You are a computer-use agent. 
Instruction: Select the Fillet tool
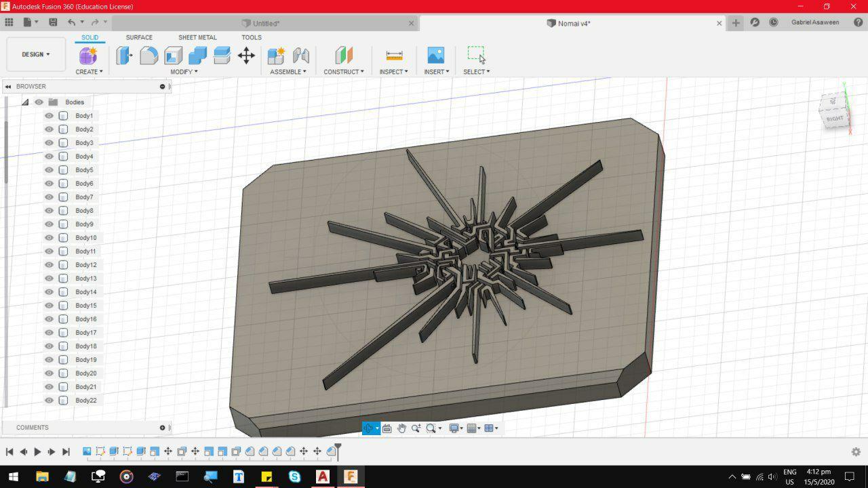coord(149,56)
